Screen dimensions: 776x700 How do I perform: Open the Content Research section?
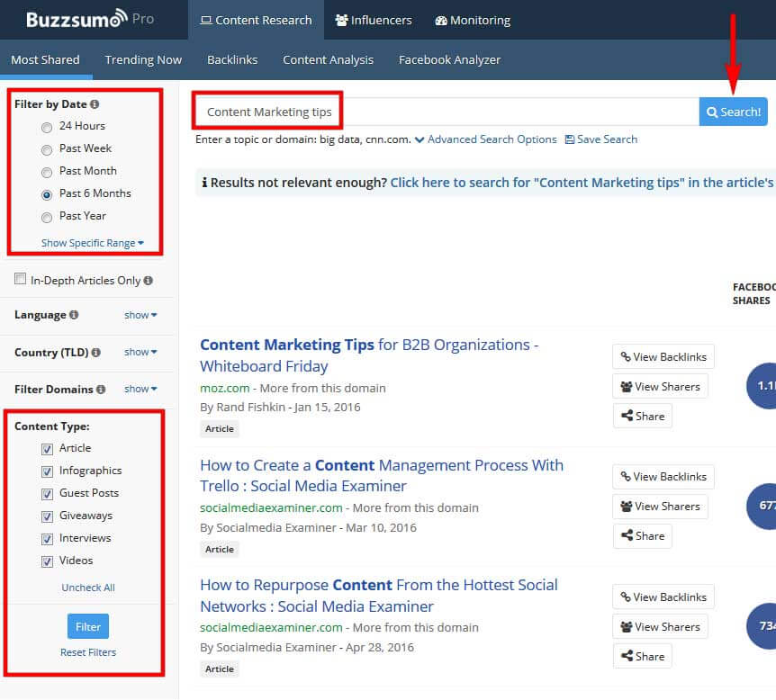click(256, 20)
